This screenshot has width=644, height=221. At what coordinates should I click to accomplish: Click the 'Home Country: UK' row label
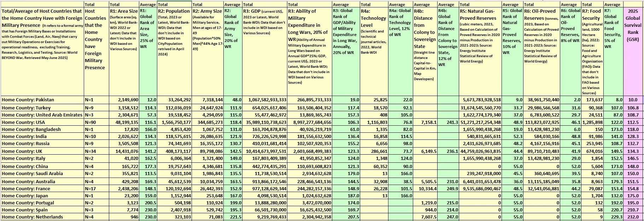click(x=42, y=151)
